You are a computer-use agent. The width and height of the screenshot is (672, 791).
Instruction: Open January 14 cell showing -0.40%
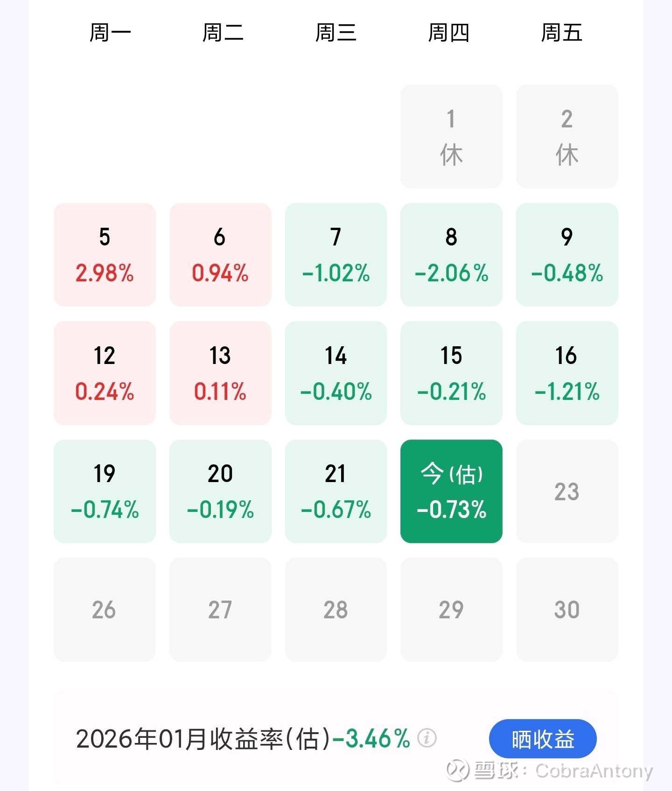(336, 373)
